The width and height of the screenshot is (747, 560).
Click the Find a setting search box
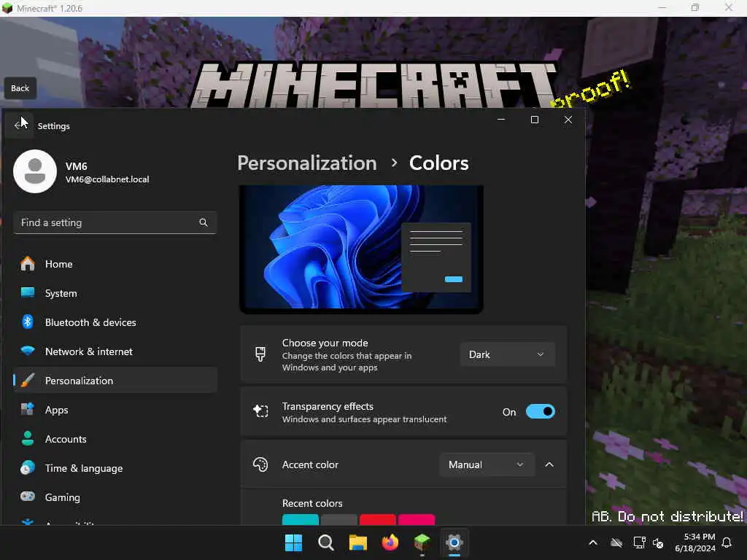[115, 222]
